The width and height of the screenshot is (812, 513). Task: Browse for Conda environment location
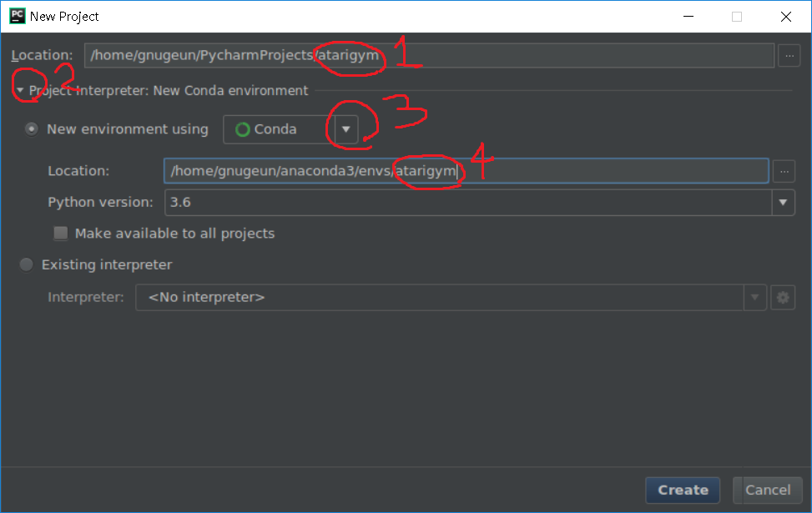coord(784,171)
